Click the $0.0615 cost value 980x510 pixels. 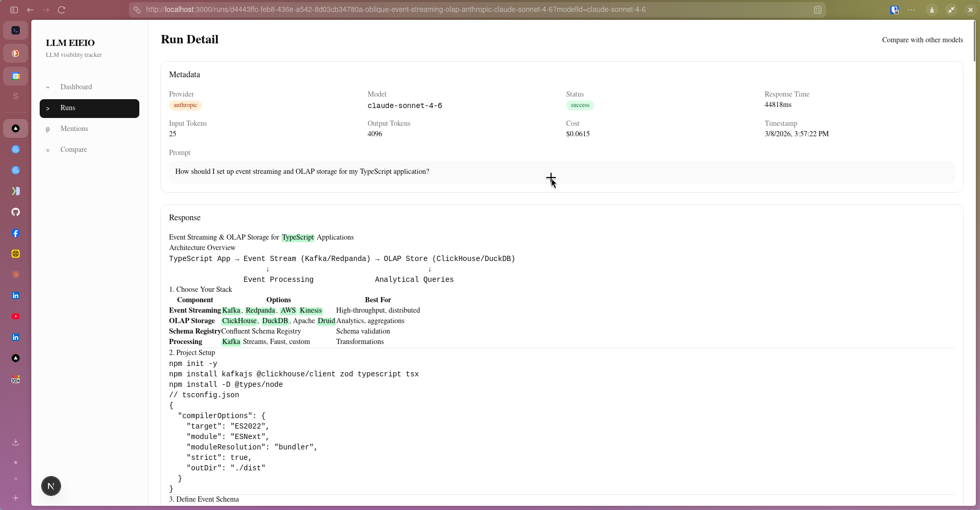578,134
